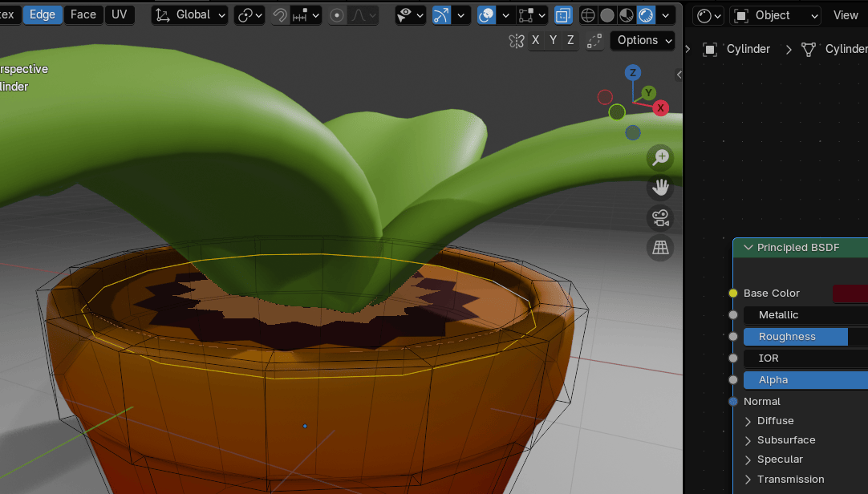Toggle show gizmo button
Image resolution: width=868 pixels, height=494 pixels.
(x=441, y=15)
